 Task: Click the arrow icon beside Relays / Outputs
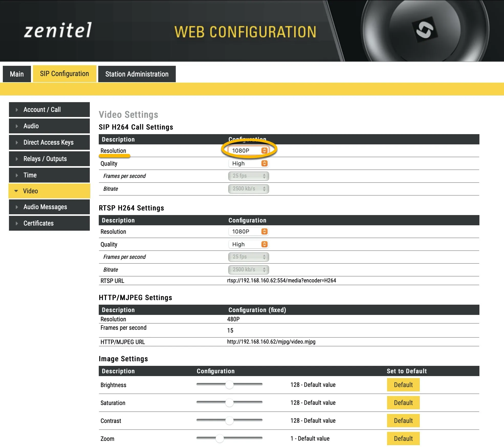[17, 159]
